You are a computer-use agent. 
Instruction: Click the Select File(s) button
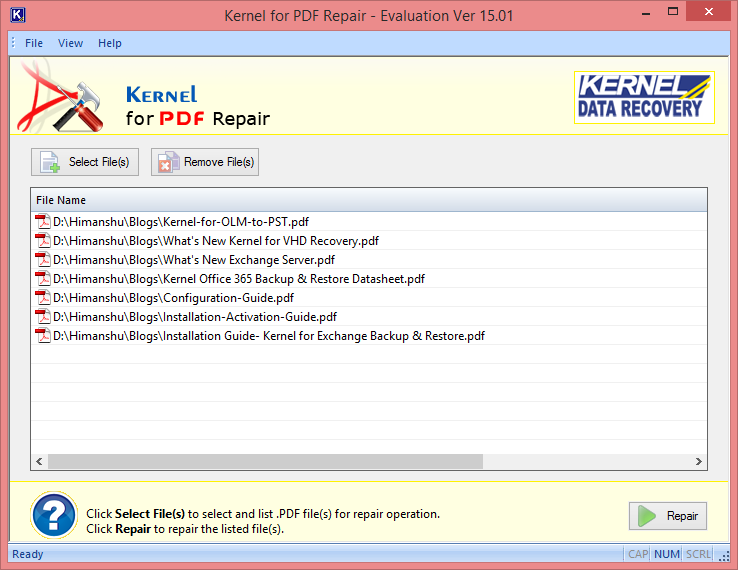pyautogui.click(x=85, y=162)
